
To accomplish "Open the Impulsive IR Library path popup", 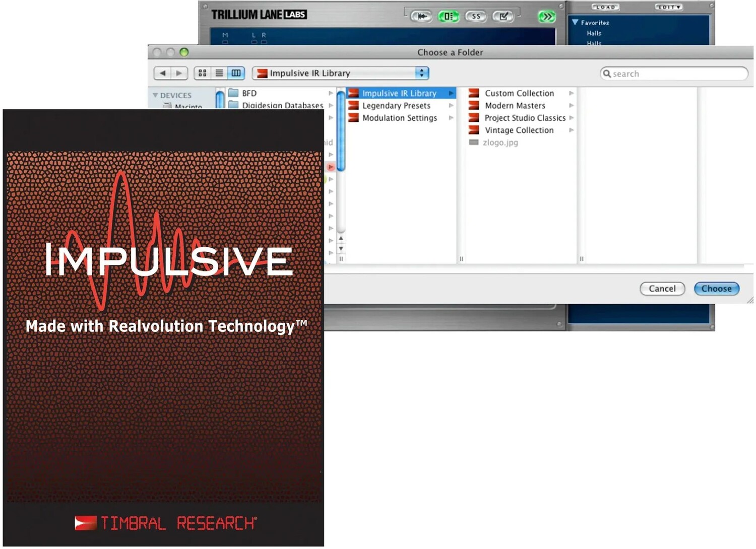I will coord(341,73).
